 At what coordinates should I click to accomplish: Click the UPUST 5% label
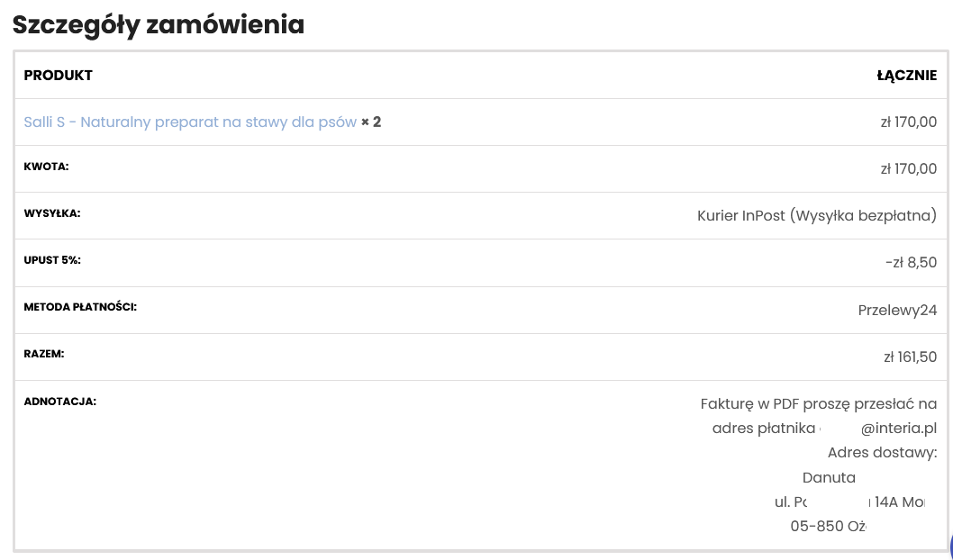51,260
